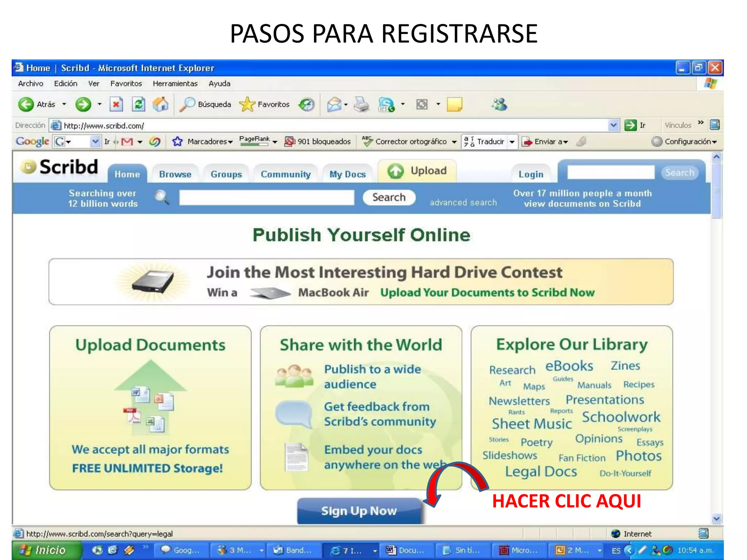Image resolution: width=747 pixels, height=560 pixels.
Task: Click Upload Your Documents to Scribd Now
Action: pos(487,292)
